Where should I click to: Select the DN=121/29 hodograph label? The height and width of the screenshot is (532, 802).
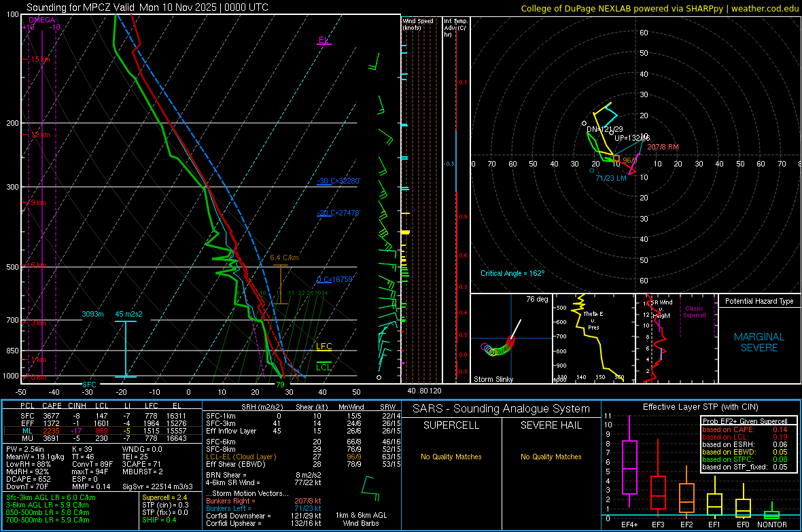[605, 129]
